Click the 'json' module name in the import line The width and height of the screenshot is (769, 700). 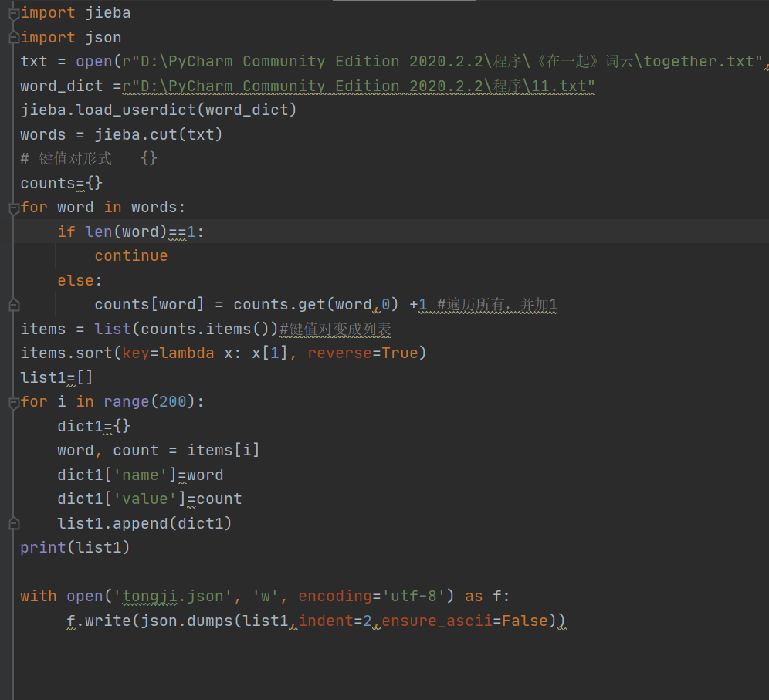coord(103,37)
